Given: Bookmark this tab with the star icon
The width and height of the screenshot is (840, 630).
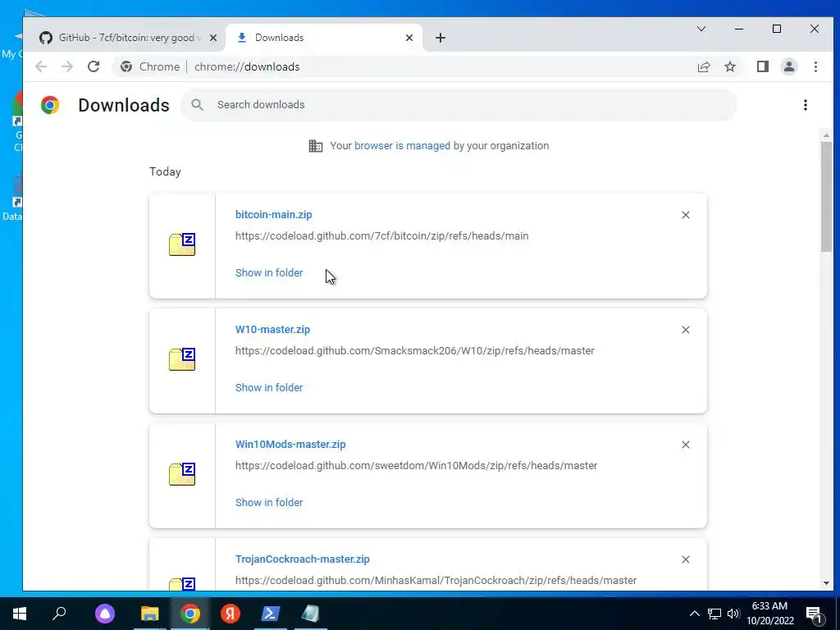Looking at the screenshot, I should click(x=729, y=66).
